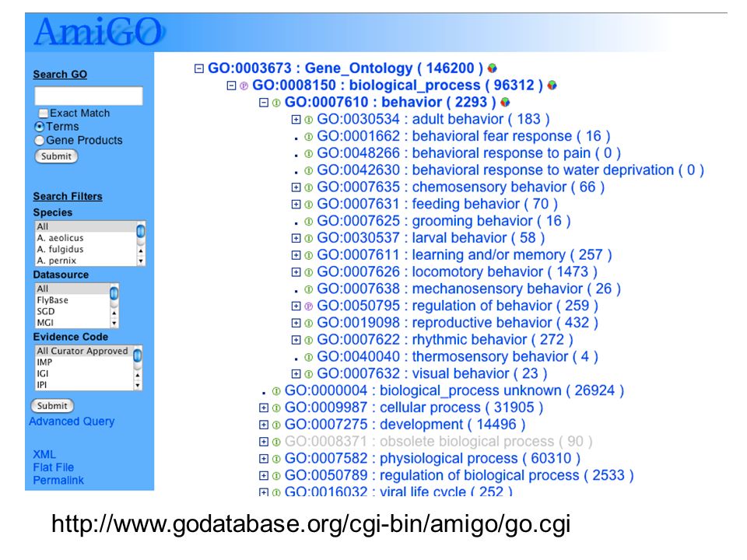Click the is-a icon beside feeding behavior
The image size is (747, 560).
tap(309, 205)
